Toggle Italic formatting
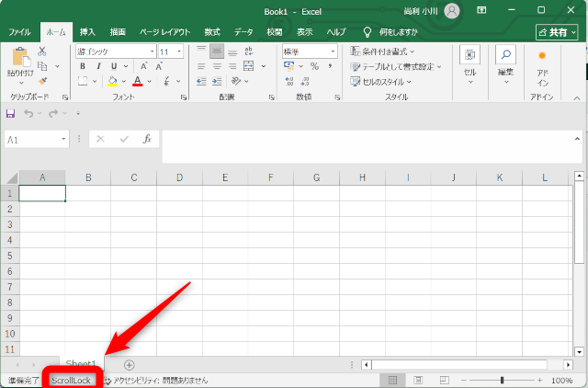Viewport: 588px width, 388px height. point(98,66)
